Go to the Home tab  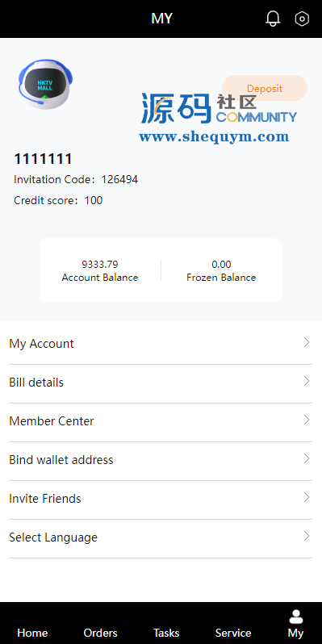click(x=32, y=633)
